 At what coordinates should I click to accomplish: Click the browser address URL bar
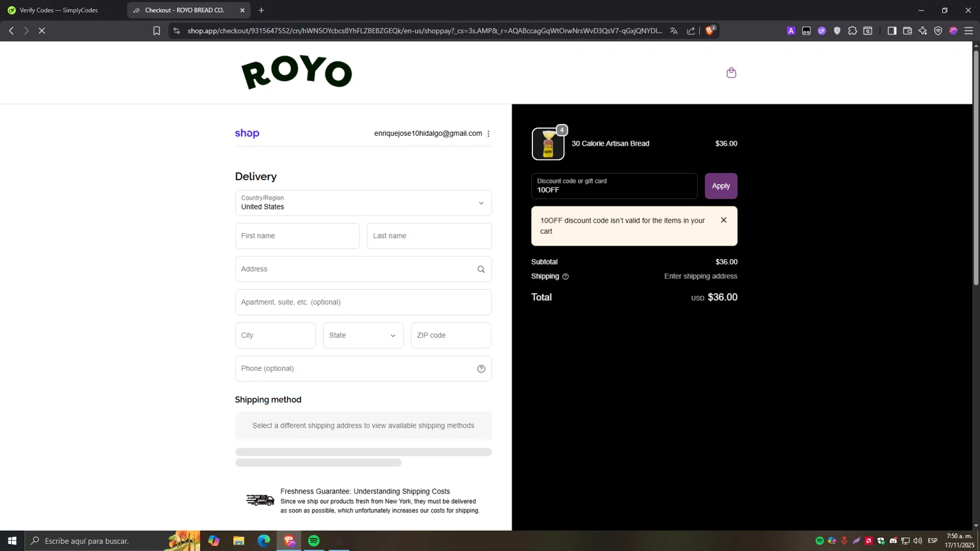click(x=425, y=31)
